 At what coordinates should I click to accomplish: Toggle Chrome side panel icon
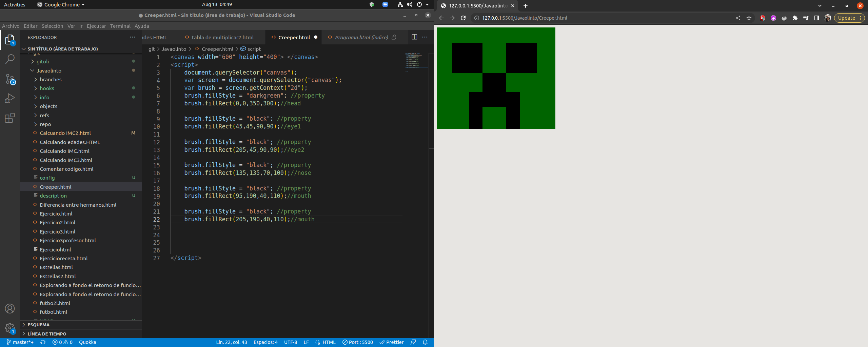click(816, 18)
